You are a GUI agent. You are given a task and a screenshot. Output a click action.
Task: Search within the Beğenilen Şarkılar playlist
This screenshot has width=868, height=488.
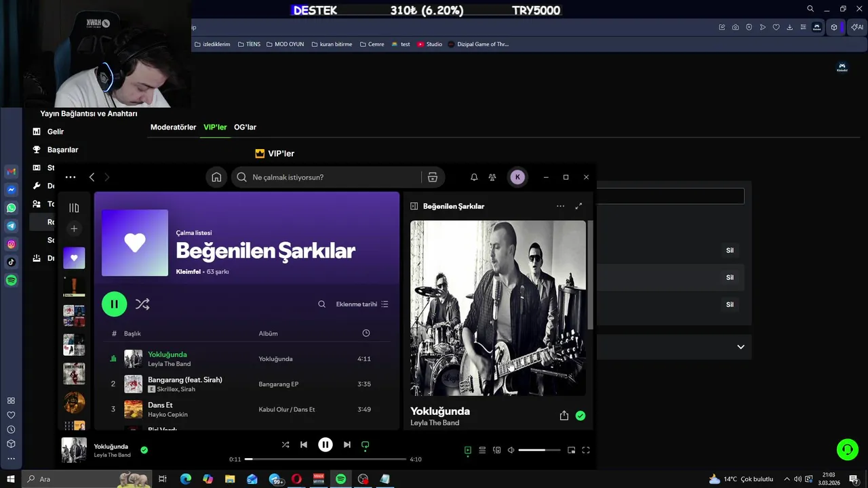coord(322,304)
